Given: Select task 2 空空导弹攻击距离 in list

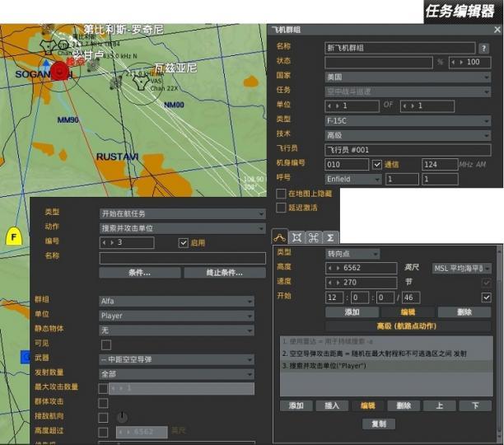Looking at the screenshot, I should point(385,354).
